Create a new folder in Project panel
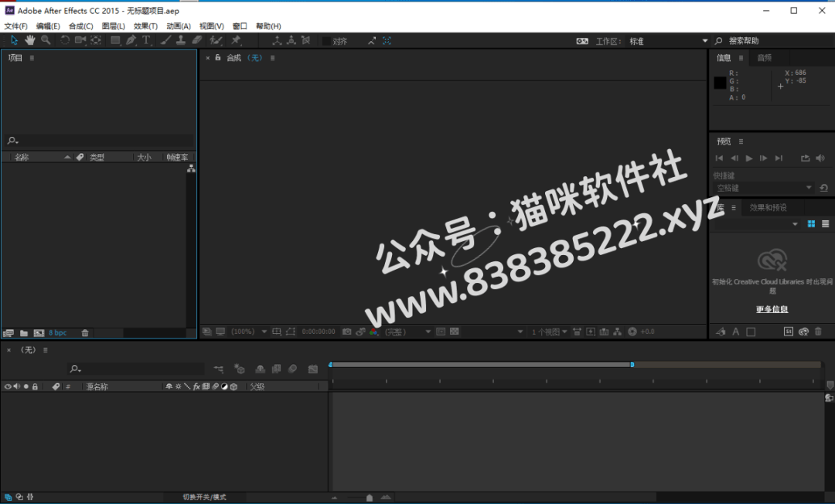Image resolution: width=835 pixels, height=504 pixels. pyautogui.click(x=24, y=333)
